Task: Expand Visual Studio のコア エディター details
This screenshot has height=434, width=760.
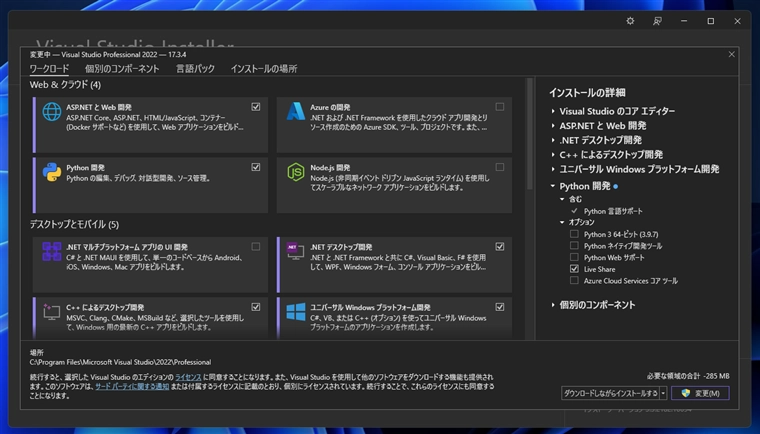Action: coord(553,111)
